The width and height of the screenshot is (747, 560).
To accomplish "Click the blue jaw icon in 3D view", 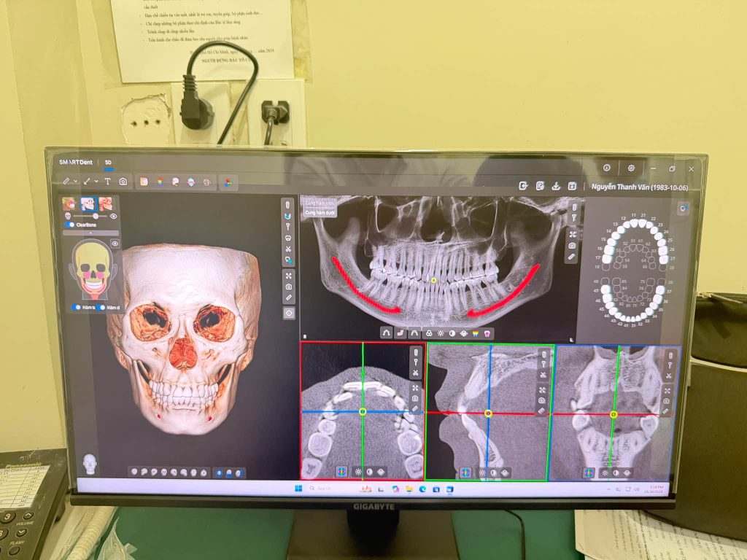I will (287, 216).
